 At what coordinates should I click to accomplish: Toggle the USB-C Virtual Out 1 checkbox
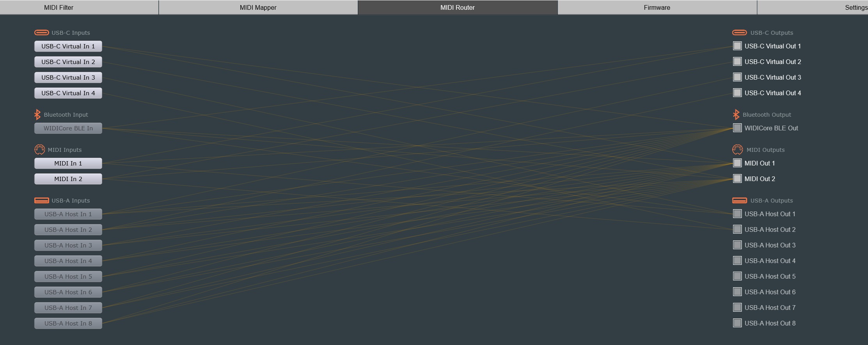[737, 46]
